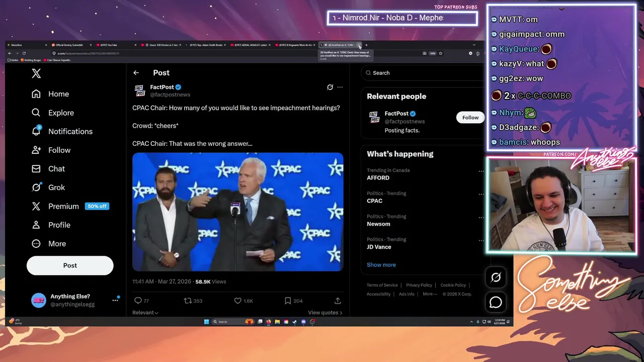Like the post with 1.6K hearts

coord(237,301)
